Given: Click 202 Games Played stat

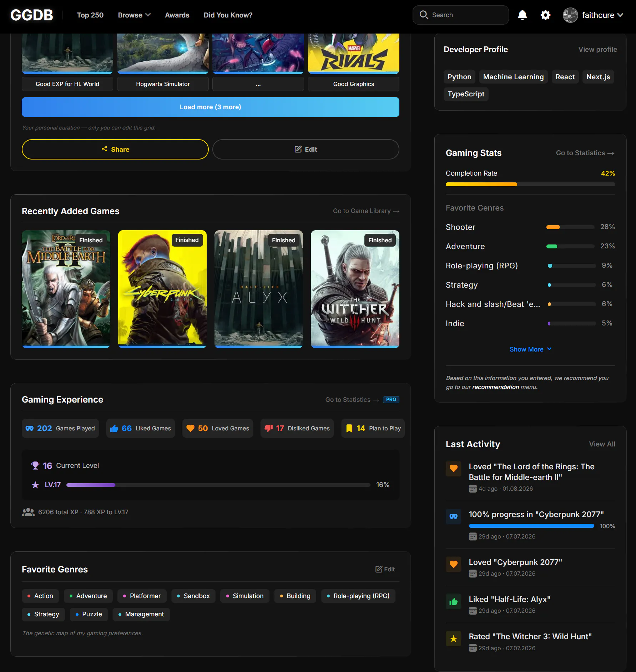Looking at the screenshot, I should coord(60,428).
